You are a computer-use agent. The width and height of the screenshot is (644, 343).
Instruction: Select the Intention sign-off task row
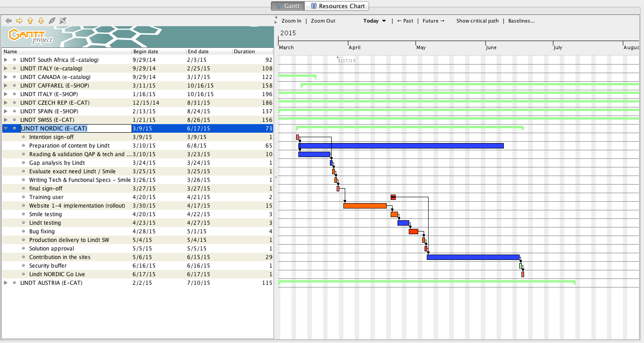tap(137, 137)
